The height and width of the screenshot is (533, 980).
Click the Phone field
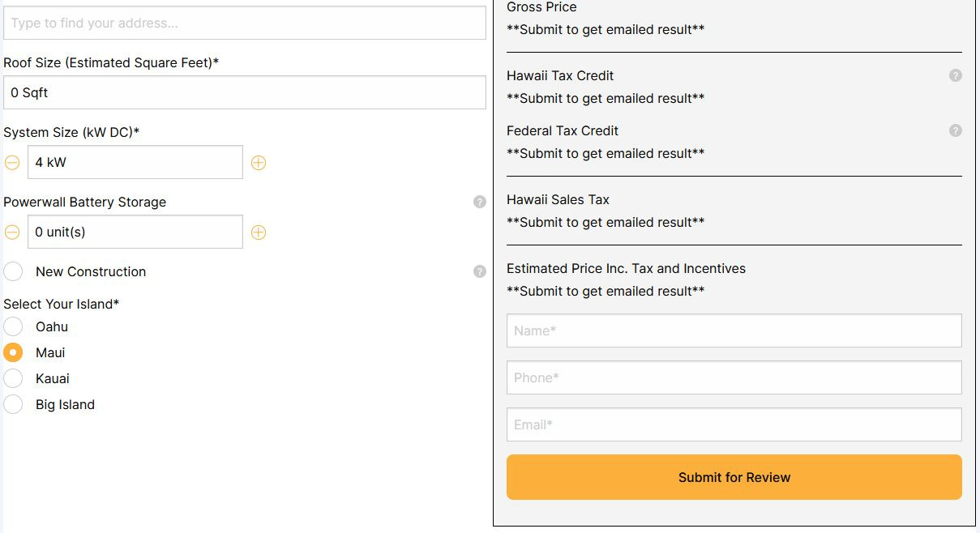coord(734,377)
